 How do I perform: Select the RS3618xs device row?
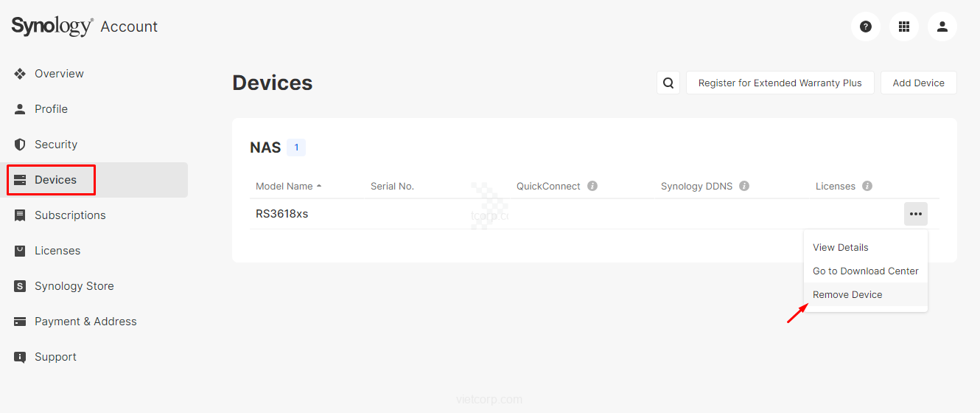pyautogui.click(x=282, y=215)
